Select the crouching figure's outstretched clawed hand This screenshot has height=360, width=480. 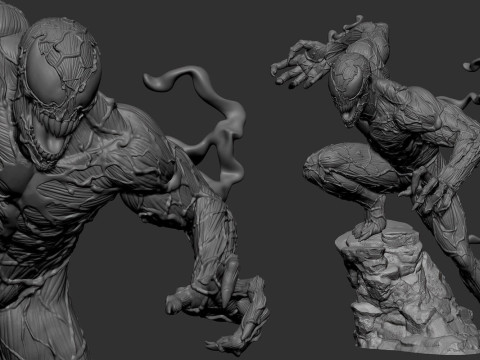302,63
